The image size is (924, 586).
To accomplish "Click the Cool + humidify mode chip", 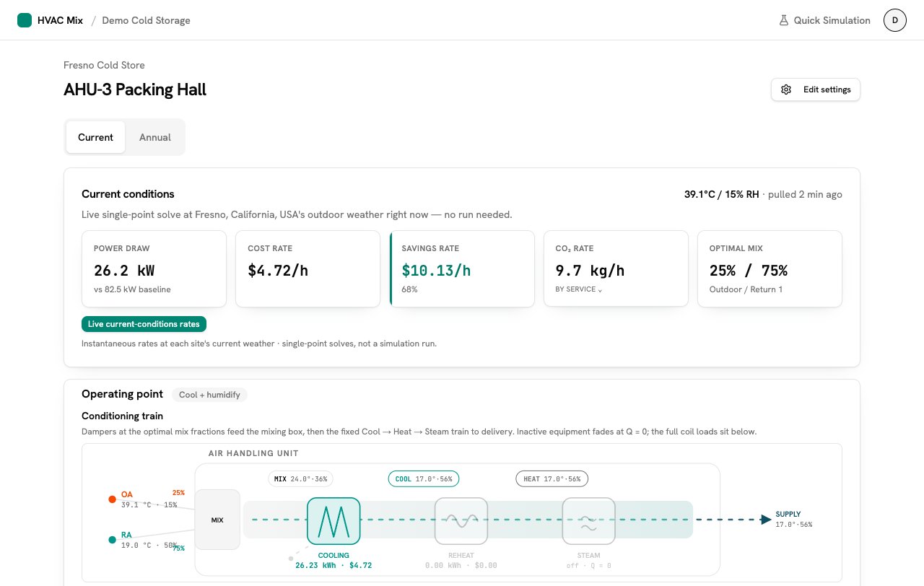I will [209, 395].
